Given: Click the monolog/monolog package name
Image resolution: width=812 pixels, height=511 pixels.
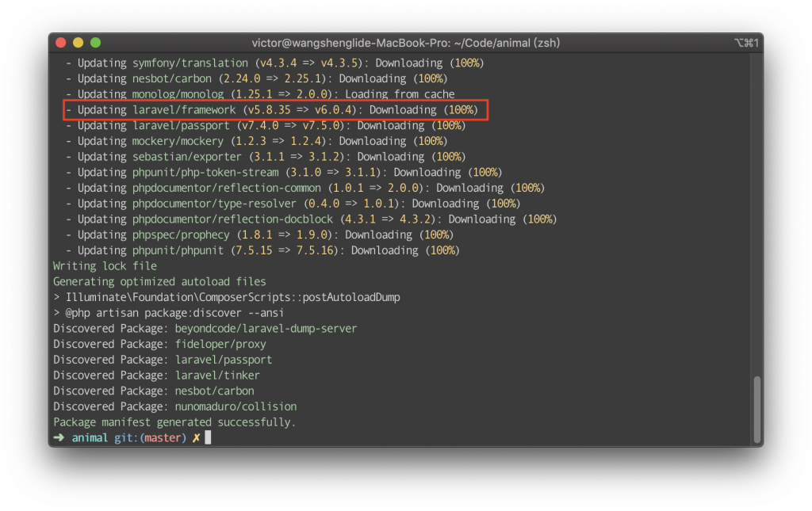Looking at the screenshot, I should coord(178,94).
